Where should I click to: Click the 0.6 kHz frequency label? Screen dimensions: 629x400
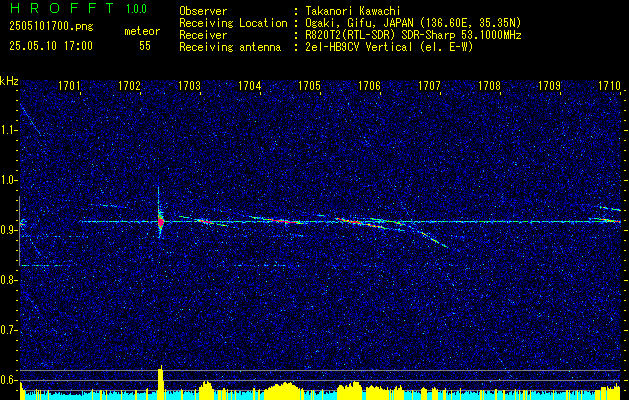pos(9,380)
